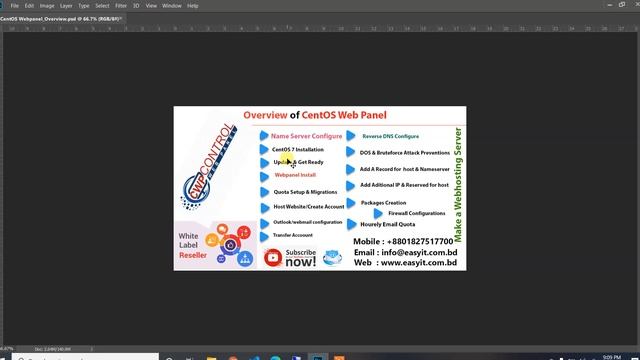640x360 pixels.
Task: Open the Edit menu
Action: [29, 6]
